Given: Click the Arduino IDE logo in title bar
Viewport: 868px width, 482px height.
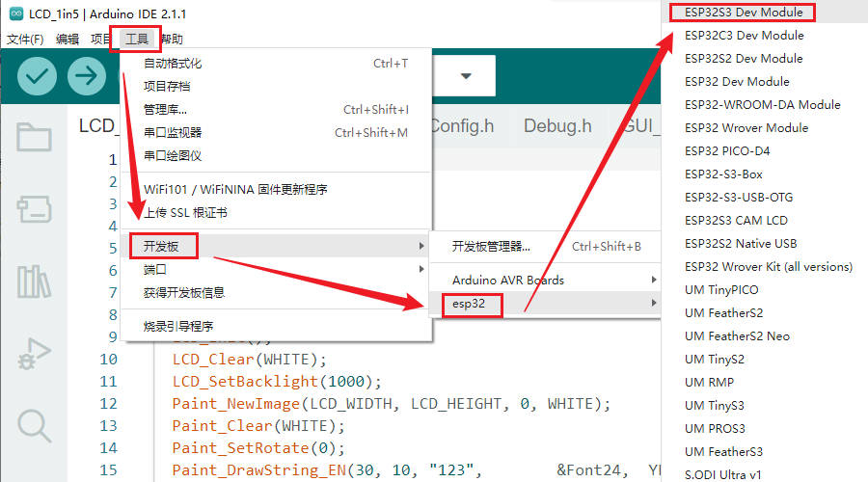Looking at the screenshot, I should pos(16,13).
